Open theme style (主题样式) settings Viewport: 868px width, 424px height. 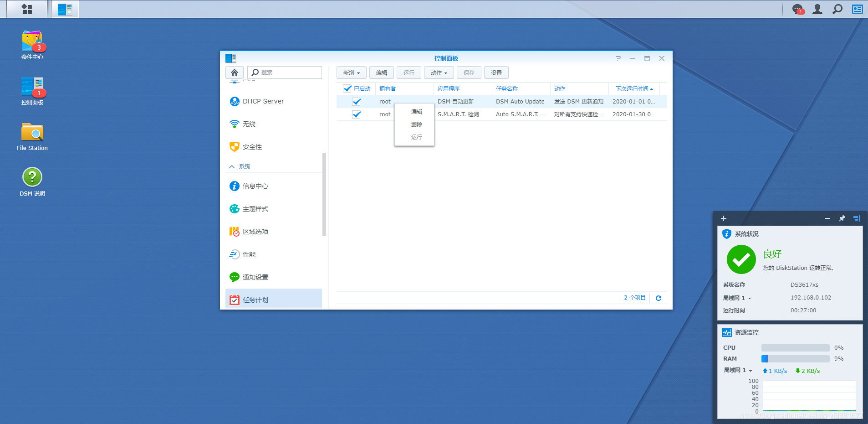coord(274,209)
